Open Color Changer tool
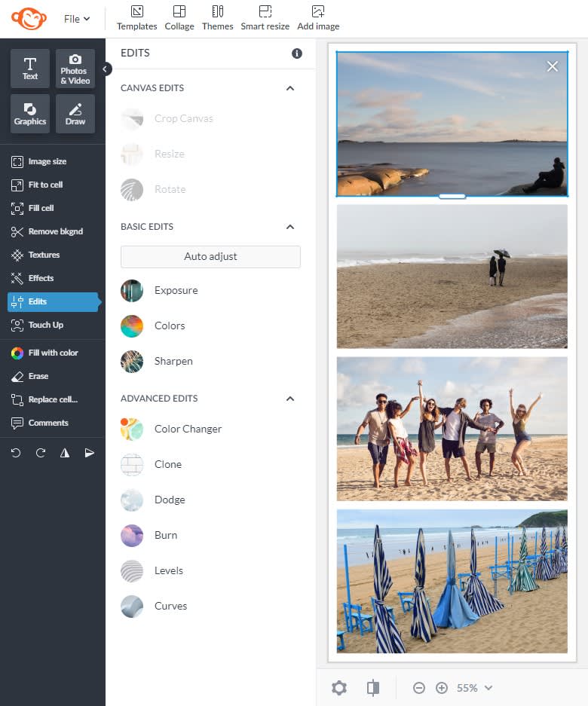This screenshot has height=706, width=588. click(171, 429)
